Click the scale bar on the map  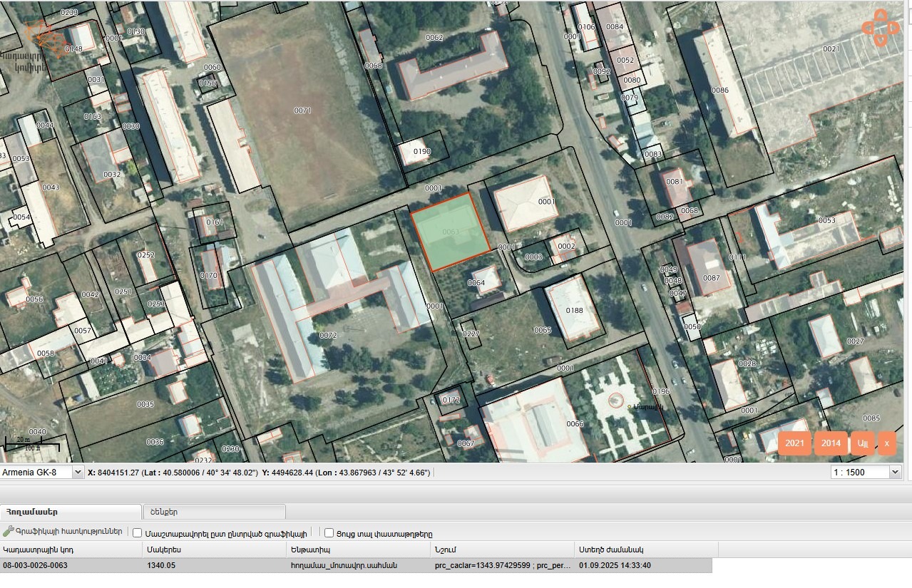pos(32,443)
